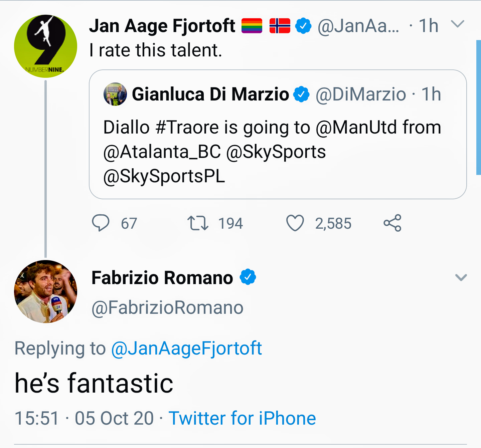Retweet the 'I rate this talent' tweet
481x448 pixels.
tap(198, 223)
